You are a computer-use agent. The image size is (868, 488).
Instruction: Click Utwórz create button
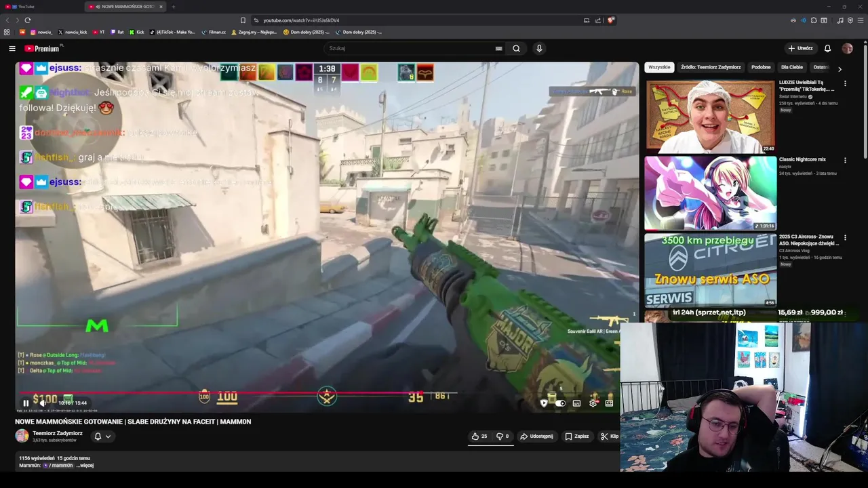coord(800,49)
